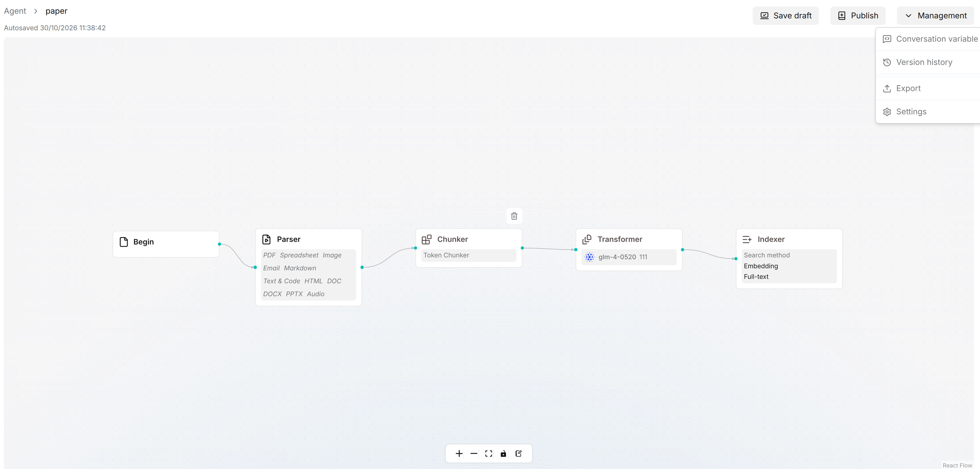Click the Parser node icon

coord(266,239)
